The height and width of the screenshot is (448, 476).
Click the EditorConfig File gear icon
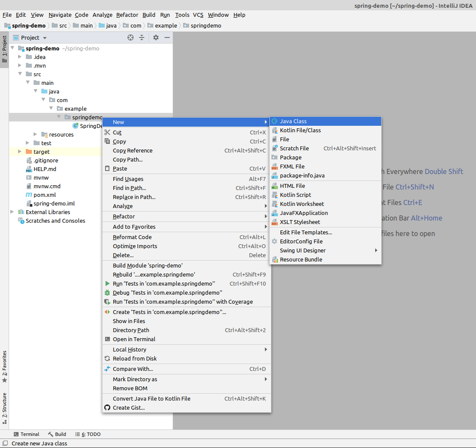(274, 241)
